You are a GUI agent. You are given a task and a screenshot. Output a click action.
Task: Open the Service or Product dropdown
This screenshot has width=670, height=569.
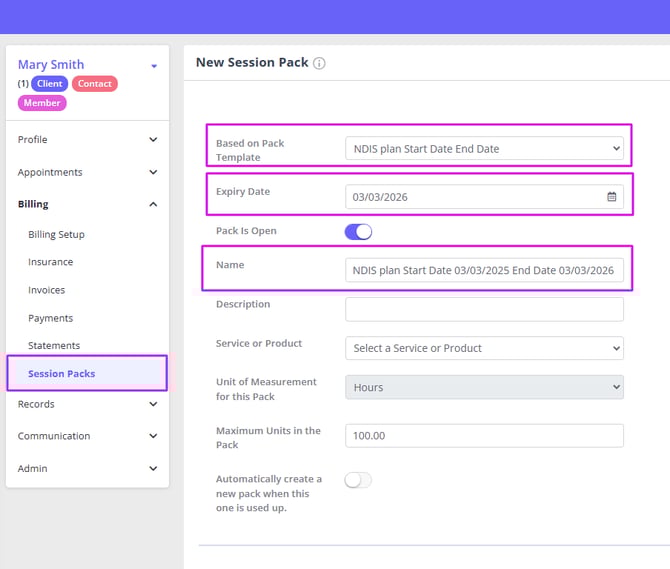(484, 348)
